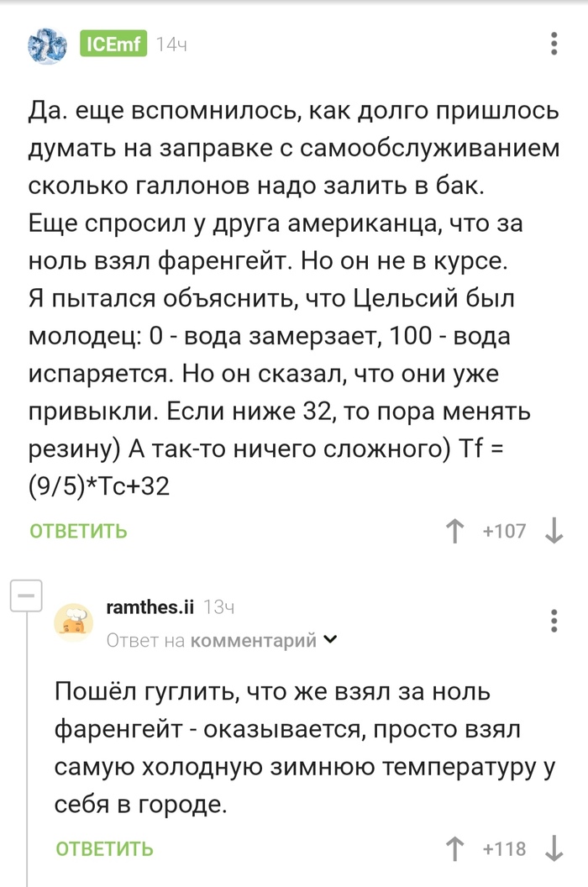Image resolution: width=588 pixels, height=887 pixels.
Task: Upvote ICEmf's comment with the up arrow
Action: click(x=454, y=531)
